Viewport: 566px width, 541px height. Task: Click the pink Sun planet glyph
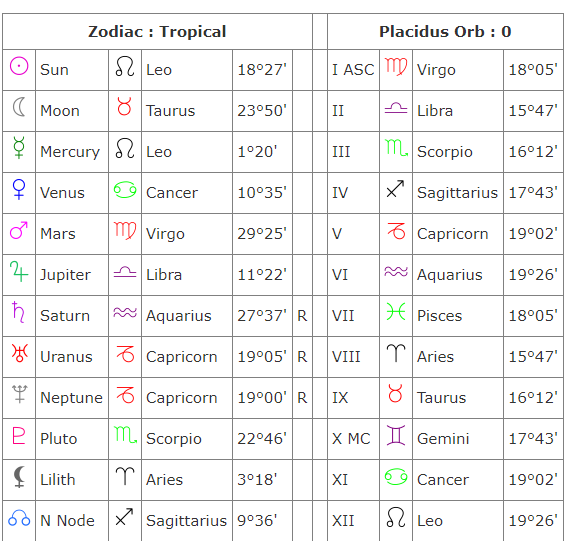[x=19, y=66]
